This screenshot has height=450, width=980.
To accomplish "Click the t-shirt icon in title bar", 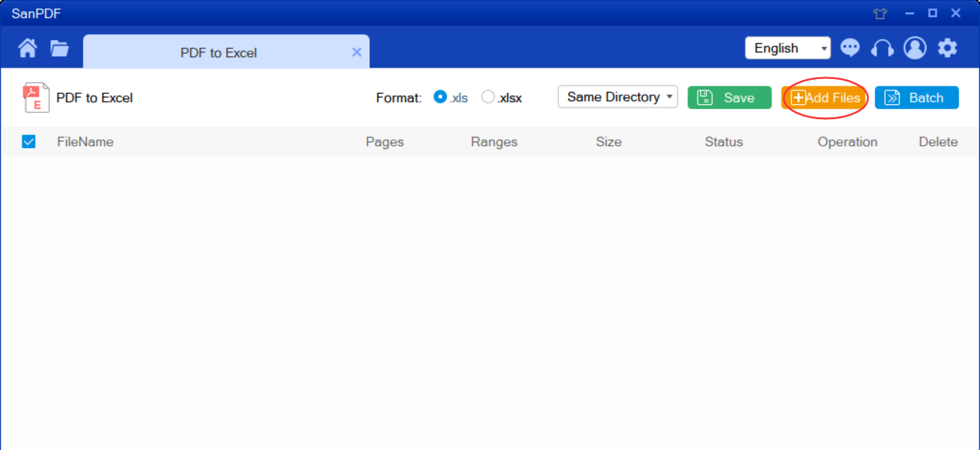I will 880,13.
